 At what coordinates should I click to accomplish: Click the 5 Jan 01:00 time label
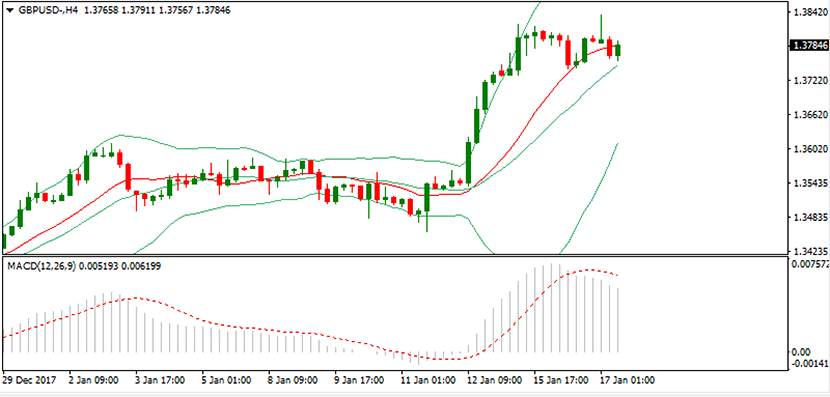(x=227, y=380)
